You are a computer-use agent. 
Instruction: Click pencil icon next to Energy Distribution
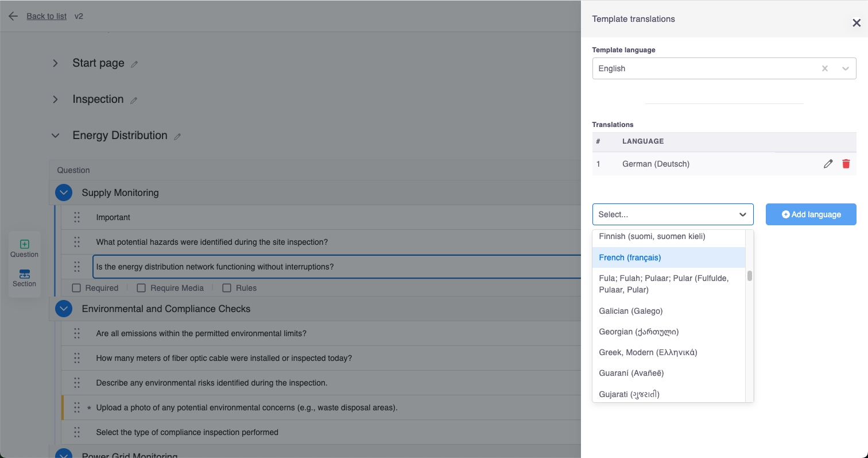coord(177,137)
